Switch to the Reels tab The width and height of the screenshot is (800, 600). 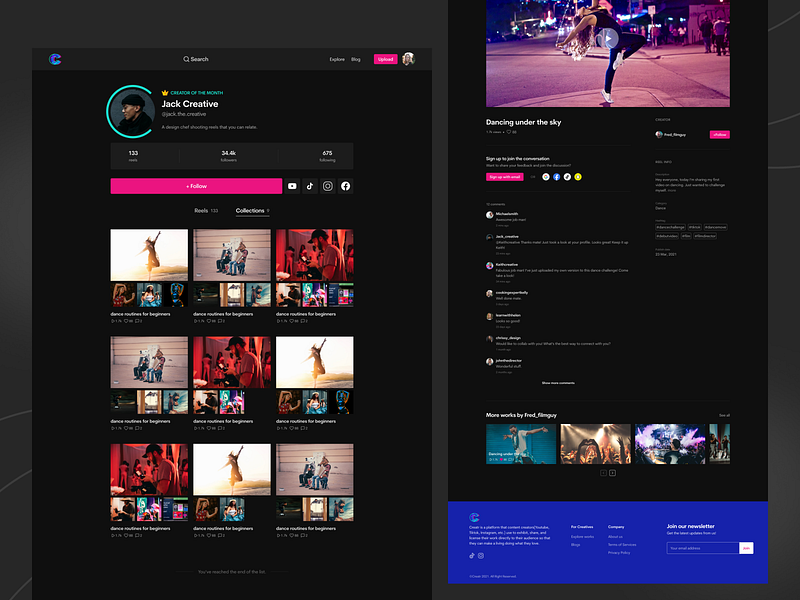click(206, 211)
